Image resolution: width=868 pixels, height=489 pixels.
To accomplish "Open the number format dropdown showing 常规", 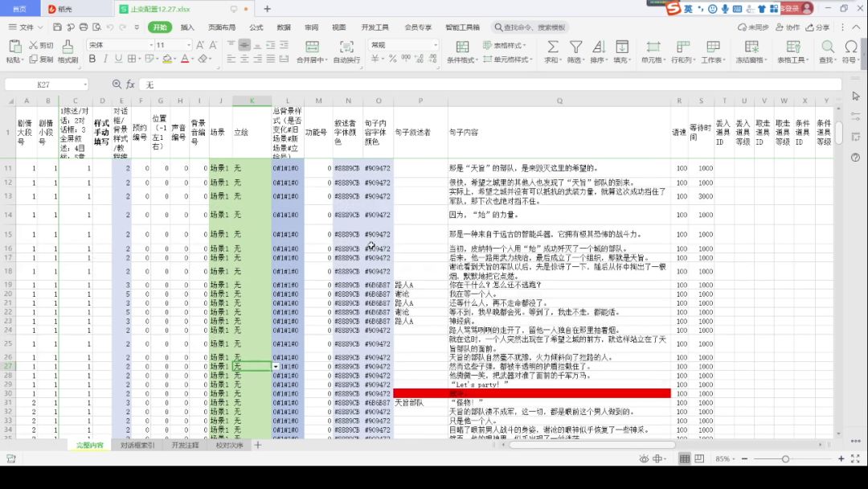I will [435, 45].
